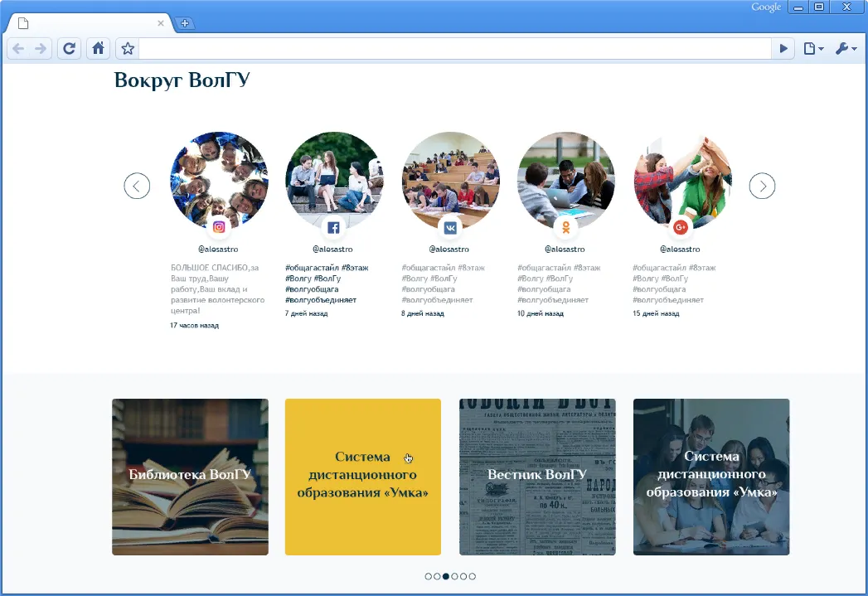Open the high-five students photo
The width and height of the screenshot is (868, 596).
point(681,181)
